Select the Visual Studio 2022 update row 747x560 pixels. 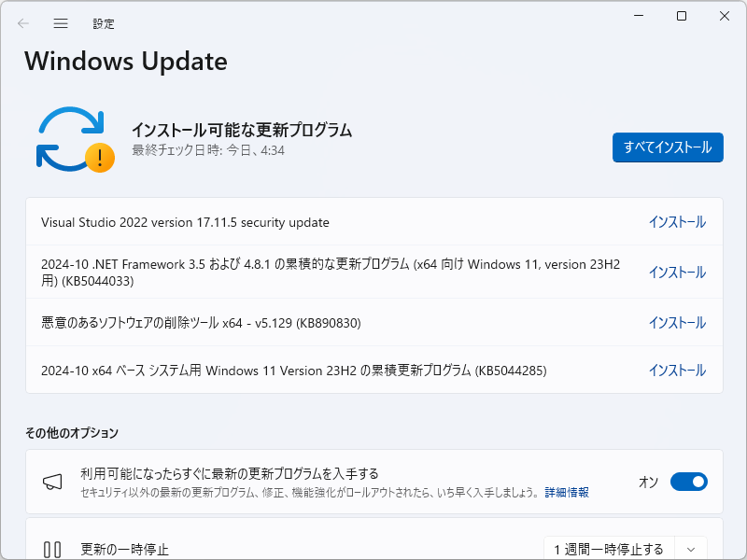[x=280, y=222]
